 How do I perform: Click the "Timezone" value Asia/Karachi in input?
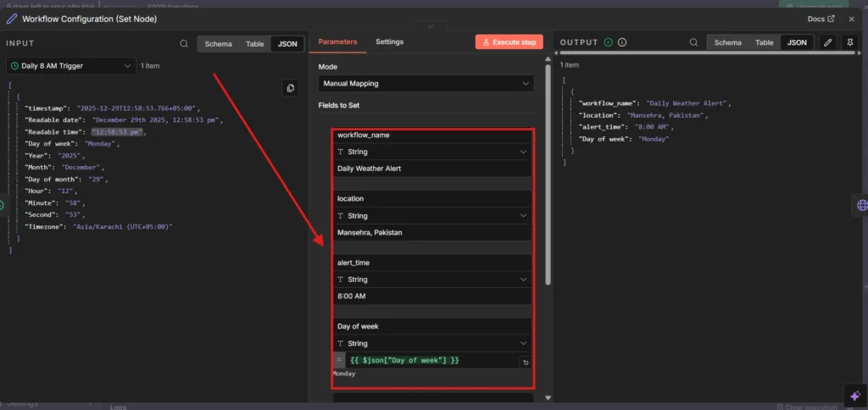pos(122,227)
